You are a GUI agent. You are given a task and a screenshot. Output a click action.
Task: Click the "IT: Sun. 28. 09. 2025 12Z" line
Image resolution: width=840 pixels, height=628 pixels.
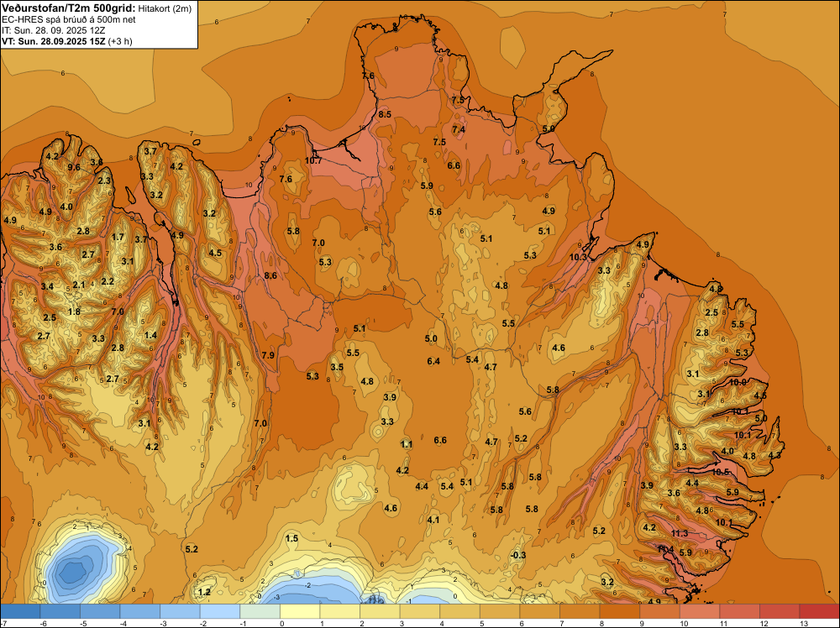54,30
